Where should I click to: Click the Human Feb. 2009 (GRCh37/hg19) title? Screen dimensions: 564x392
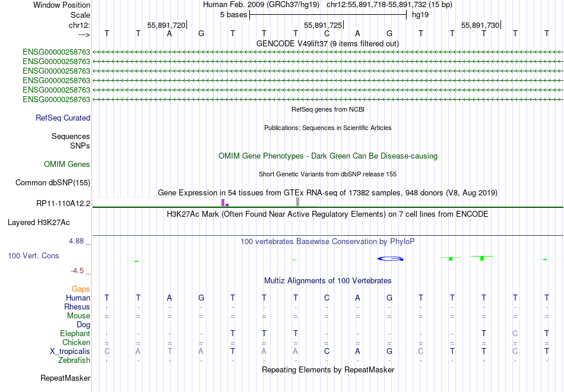(x=261, y=5)
